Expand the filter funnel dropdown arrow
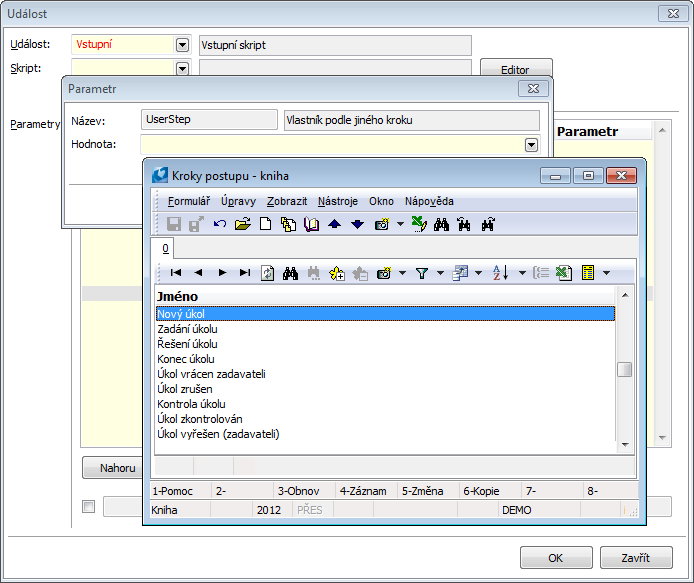The width and height of the screenshot is (694, 583). click(440, 273)
